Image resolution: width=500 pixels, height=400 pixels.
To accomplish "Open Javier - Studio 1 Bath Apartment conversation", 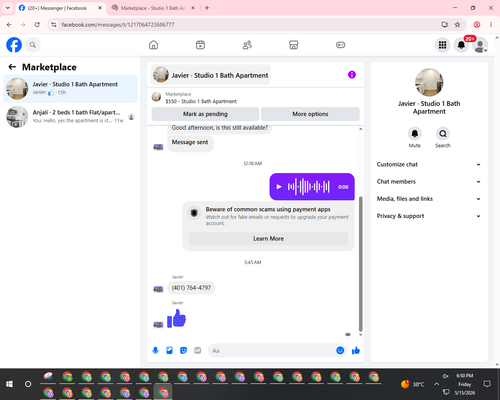I will 70,89.
